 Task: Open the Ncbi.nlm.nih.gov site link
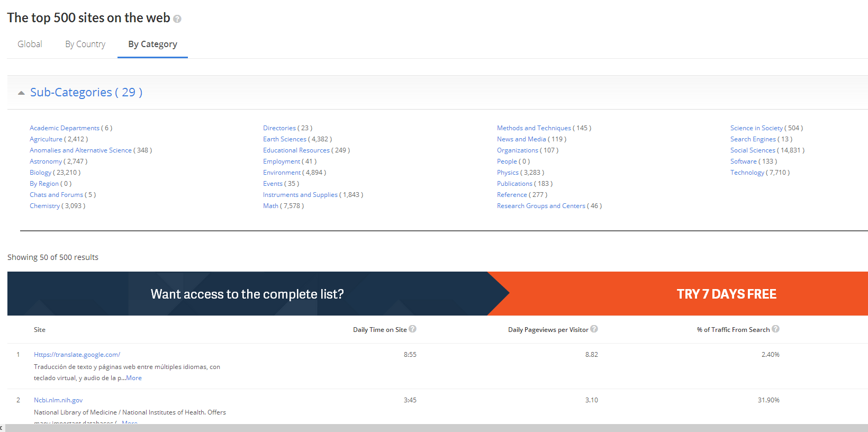[x=58, y=400]
